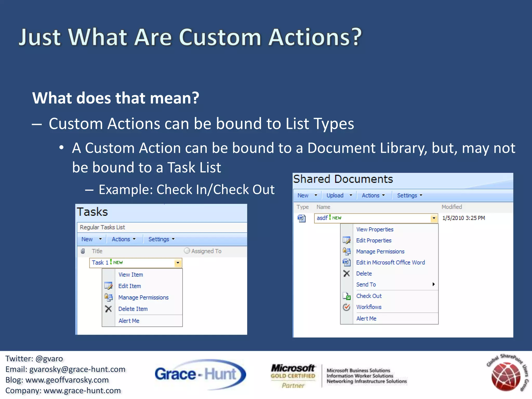Click the Regular Tasks List description
532x399 pixels.
coord(102,227)
